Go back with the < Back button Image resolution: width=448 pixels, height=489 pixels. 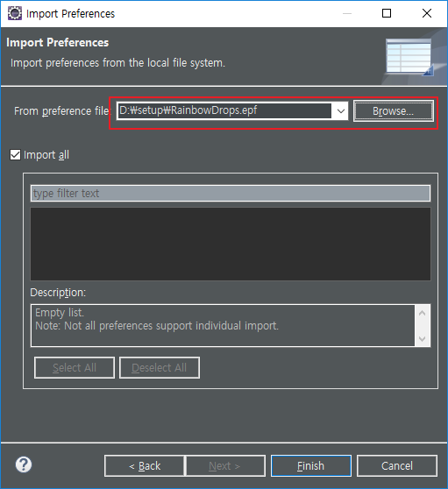(145, 466)
